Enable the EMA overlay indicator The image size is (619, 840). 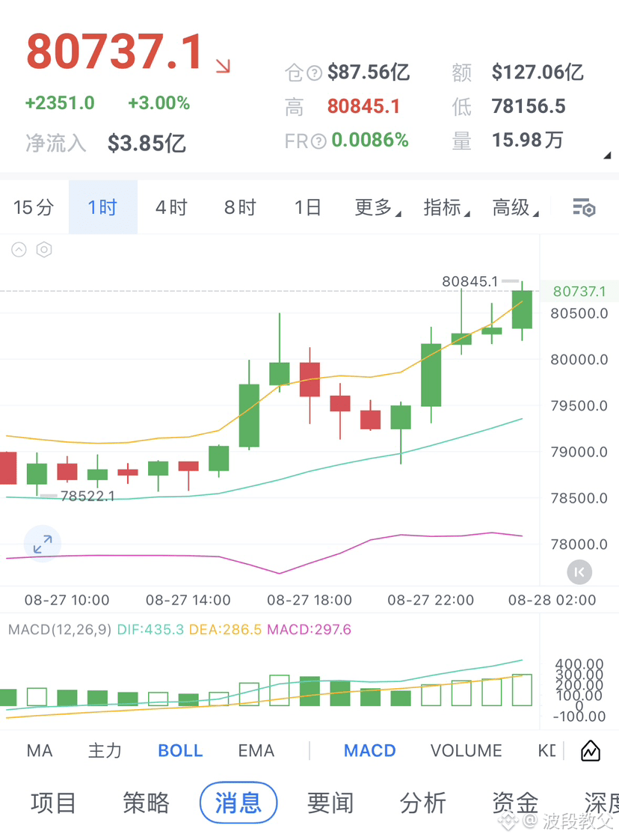256,750
